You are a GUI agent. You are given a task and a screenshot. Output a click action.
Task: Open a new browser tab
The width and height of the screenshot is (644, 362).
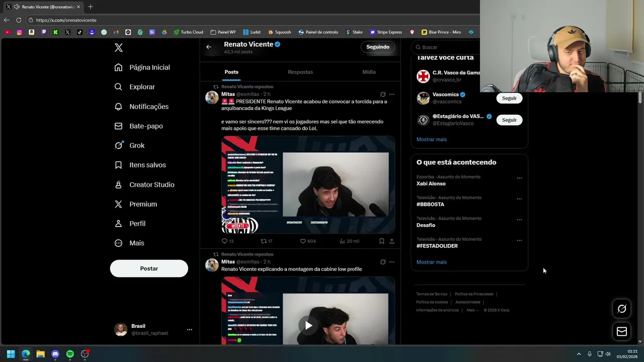tap(91, 7)
